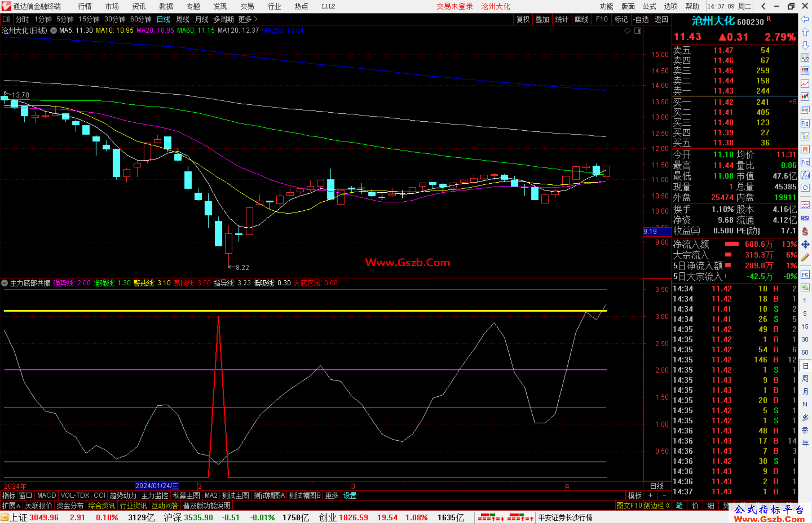Switch sidebar period to 1 minute
The width and height of the screenshot is (812, 524).
(x=804, y=300)
